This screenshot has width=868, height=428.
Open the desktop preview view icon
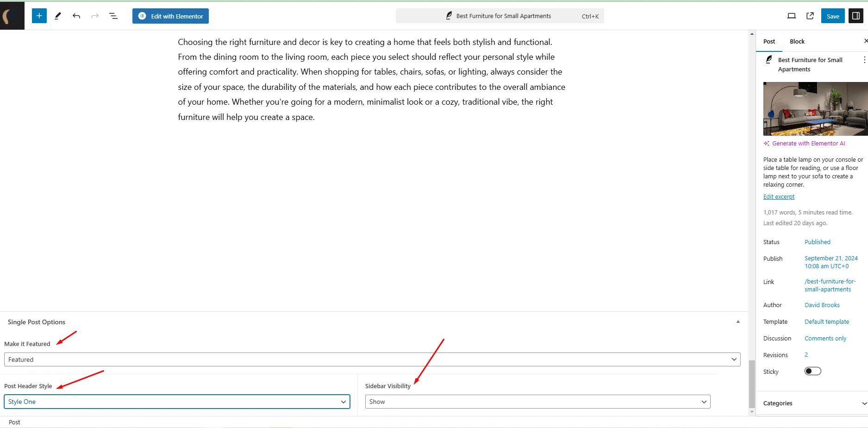coord(792,16)
